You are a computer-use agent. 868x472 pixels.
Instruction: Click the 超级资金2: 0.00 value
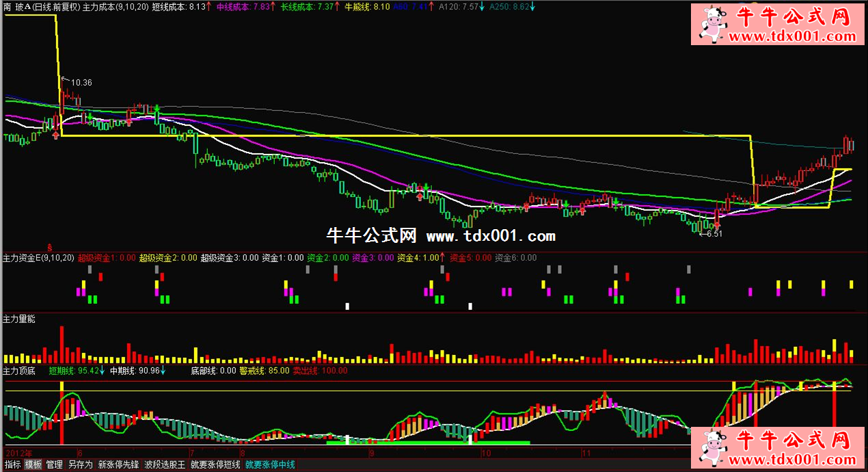pos(168,258)
